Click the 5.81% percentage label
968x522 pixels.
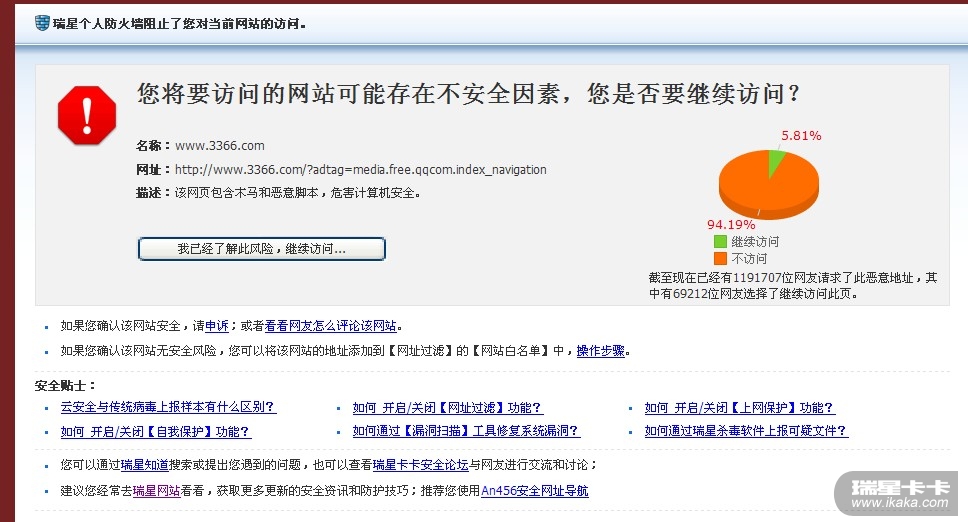pyautogui.click(x=801, y=136)
